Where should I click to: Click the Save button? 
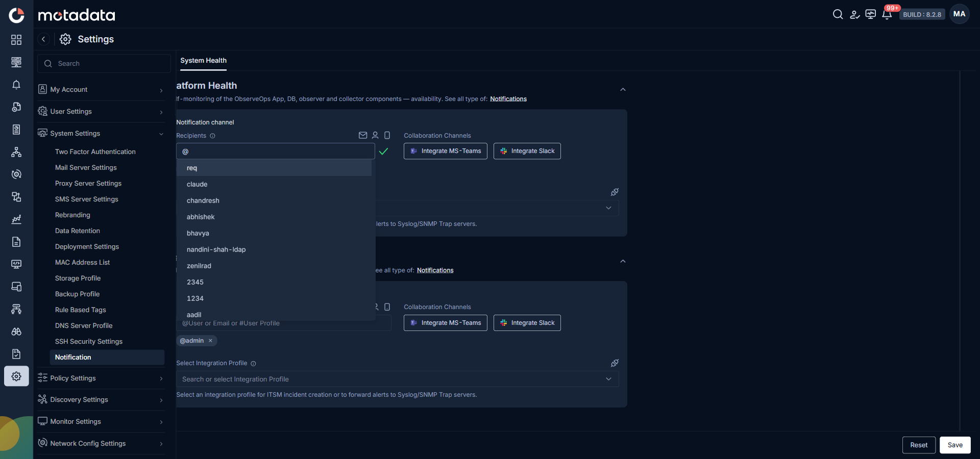tap(955, 445)
